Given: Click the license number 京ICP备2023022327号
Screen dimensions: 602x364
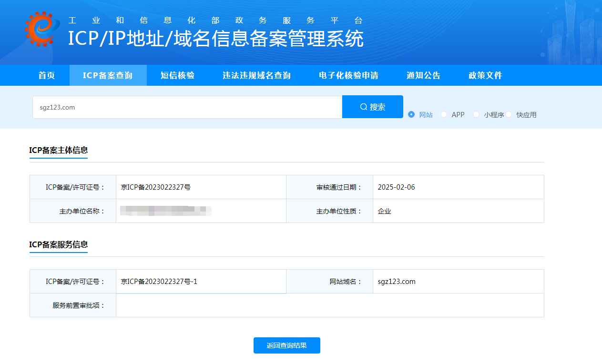Looking at the screenshot, I should pyautogui.click(x=156, y=187).
